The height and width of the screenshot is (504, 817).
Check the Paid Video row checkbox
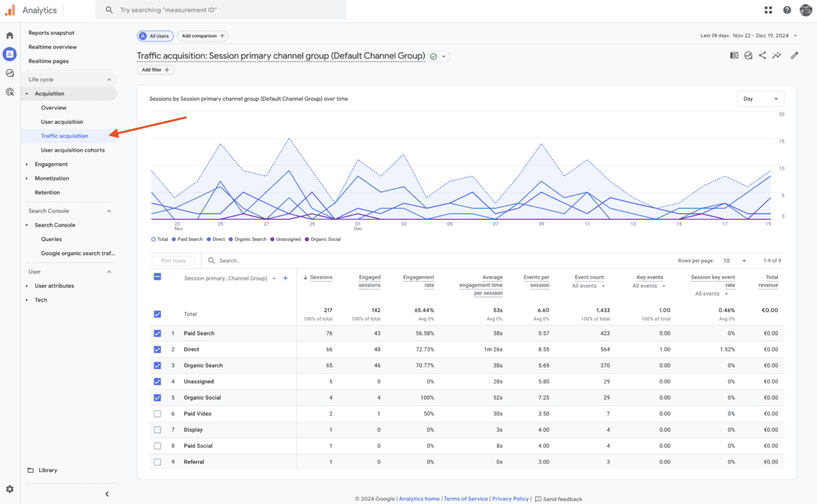pyautogui.click(x=157, y=414)
